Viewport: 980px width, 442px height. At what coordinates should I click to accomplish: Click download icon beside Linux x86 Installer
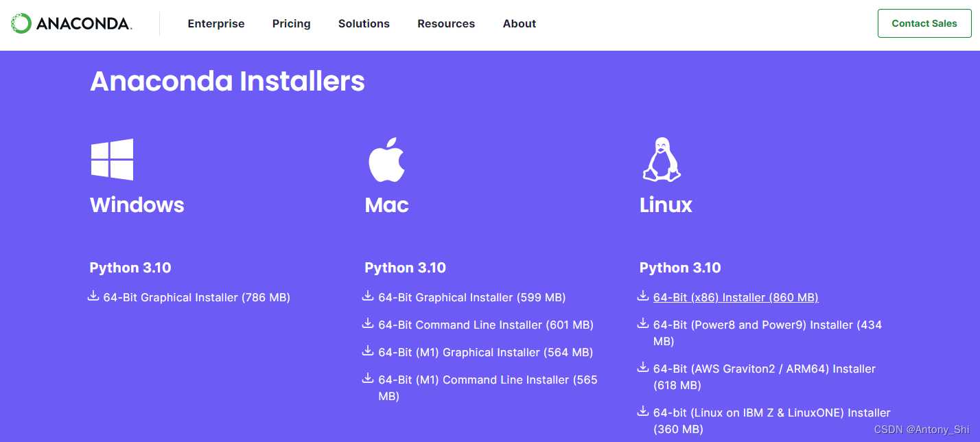[643, 296]
